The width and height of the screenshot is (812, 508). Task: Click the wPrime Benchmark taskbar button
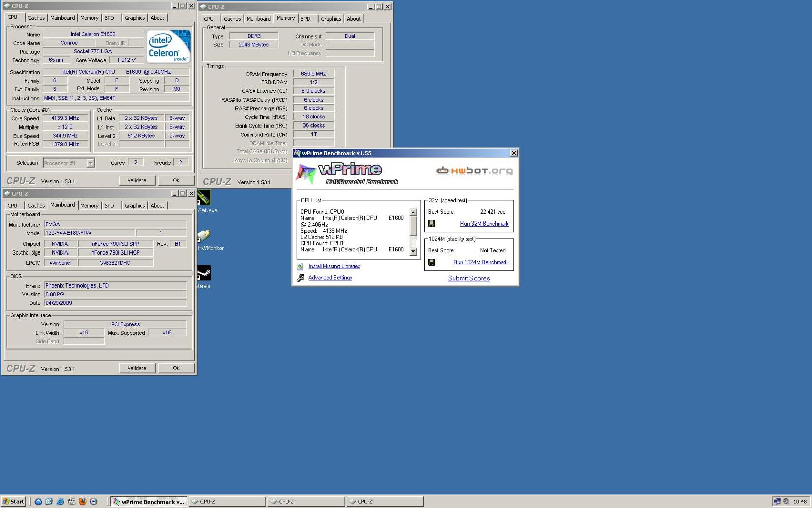tap(149, 502)
